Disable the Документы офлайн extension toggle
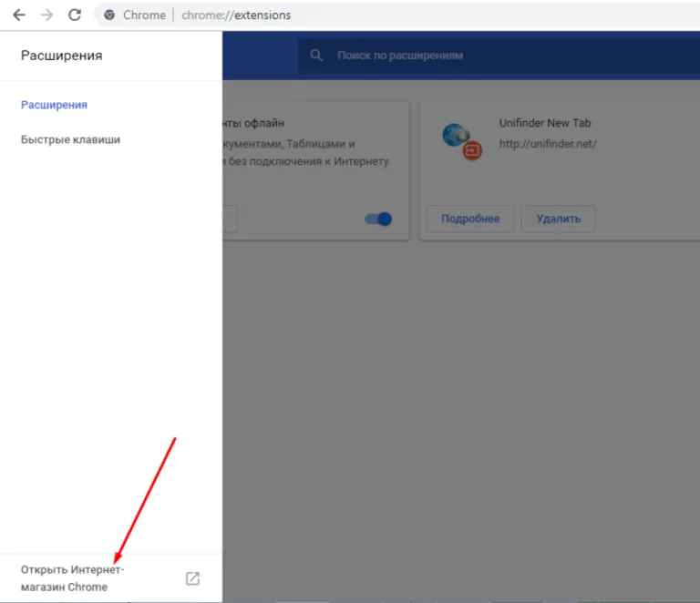The image size is (700, 603). tap(378, 219)
